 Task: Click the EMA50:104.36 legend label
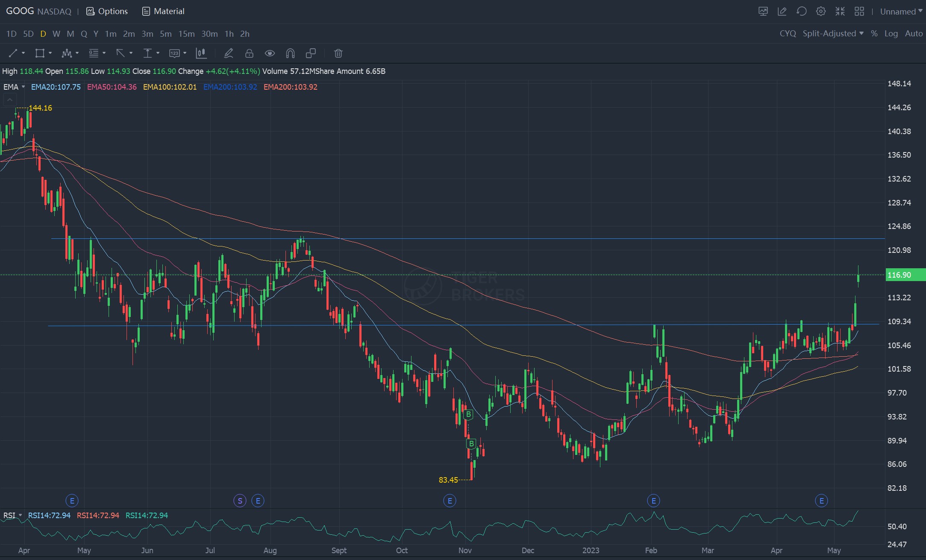[112, 87]
